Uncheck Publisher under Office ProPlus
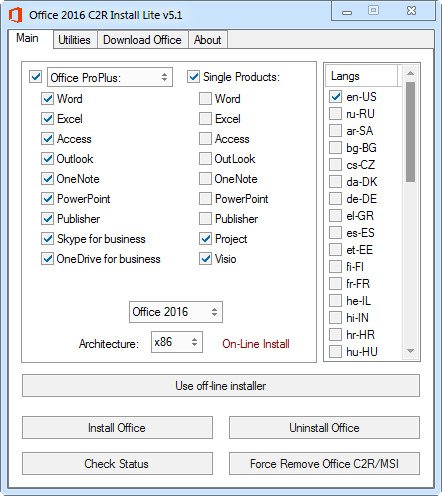 [x=47, y=219]
